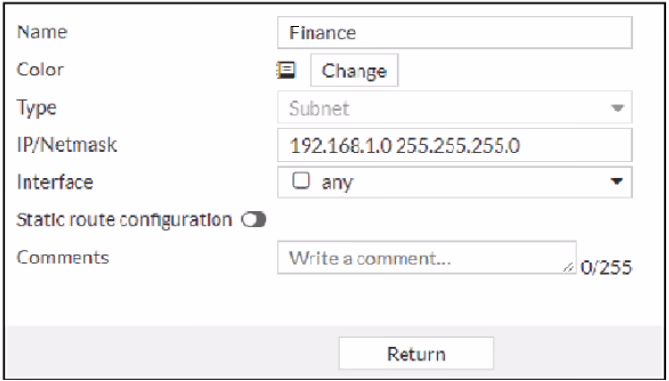
Task: Click the Change color button
Action: (x=354, y=70)
